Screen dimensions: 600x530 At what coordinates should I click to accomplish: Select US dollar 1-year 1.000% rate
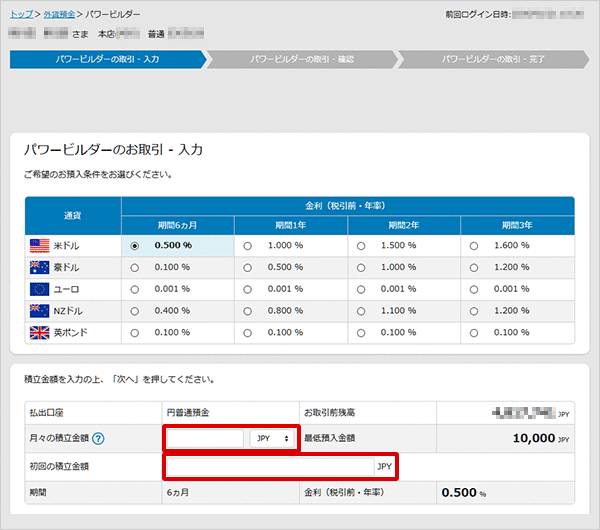[x=248, y=245]
